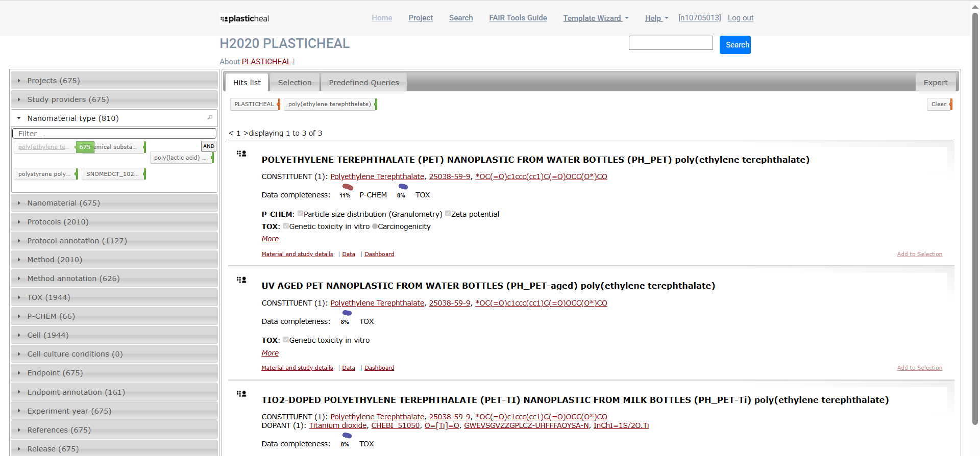Expand the Protocols (2010) facet panel
The image size is (980, 456).
pos(58,222)
